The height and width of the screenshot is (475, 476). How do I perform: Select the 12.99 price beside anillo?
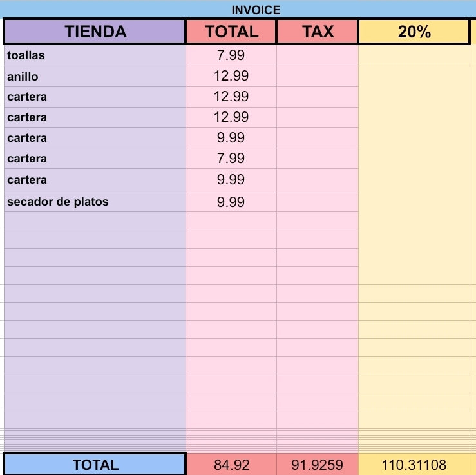point(231,76)
